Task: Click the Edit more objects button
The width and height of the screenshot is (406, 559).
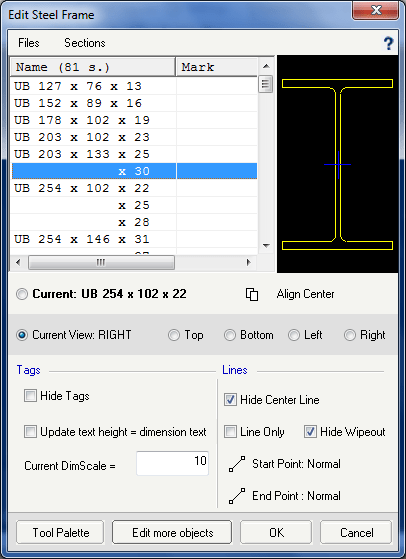Action: click(x=172, y=533)
